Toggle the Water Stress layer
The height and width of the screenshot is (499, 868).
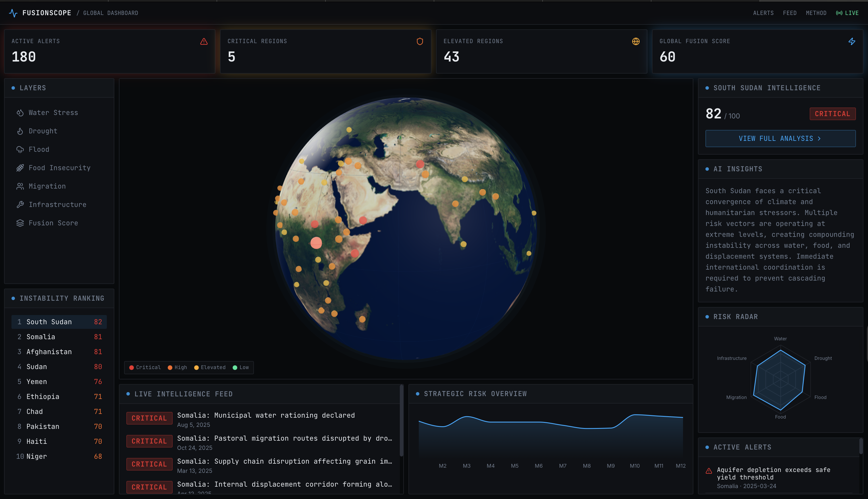(53, 113)
